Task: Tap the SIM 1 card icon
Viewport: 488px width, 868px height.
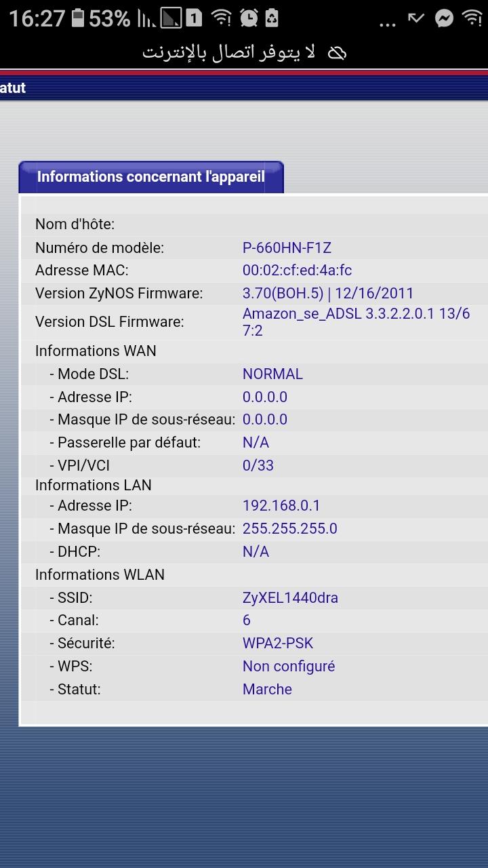Action: (x=195, y=18)
